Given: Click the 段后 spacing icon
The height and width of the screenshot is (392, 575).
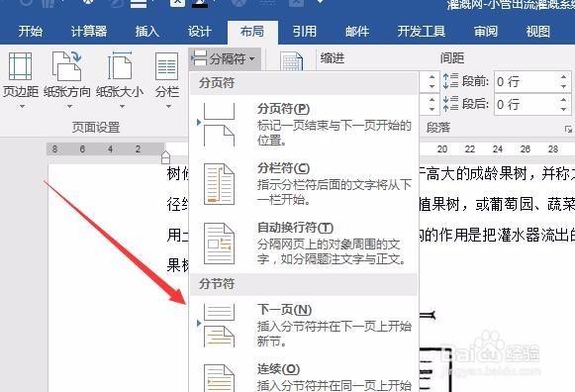Looking at the screenshot, I should (450, 104).
